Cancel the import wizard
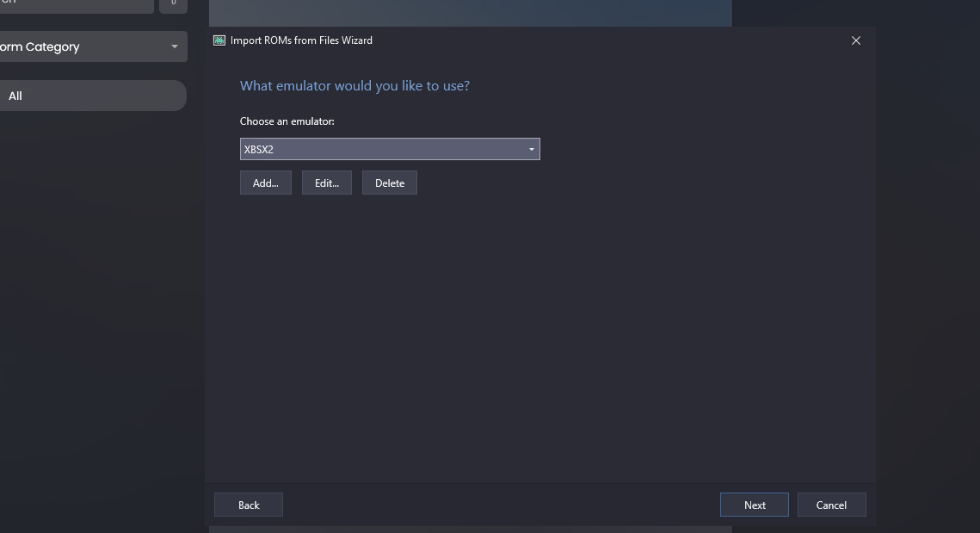980x533 pixels. point(831,505)
